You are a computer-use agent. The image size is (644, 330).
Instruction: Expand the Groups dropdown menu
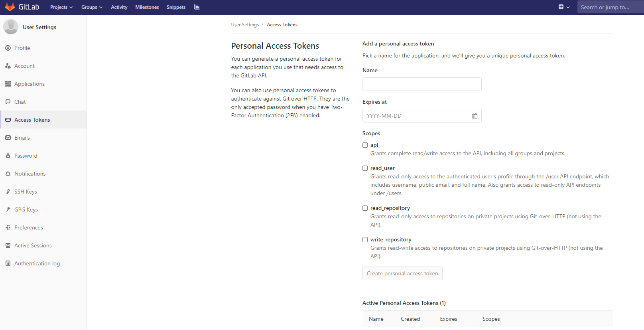click(92, 7)
